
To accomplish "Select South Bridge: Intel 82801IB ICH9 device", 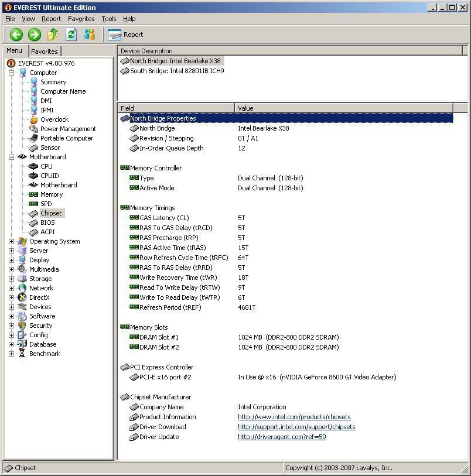I will pos(177,71).
